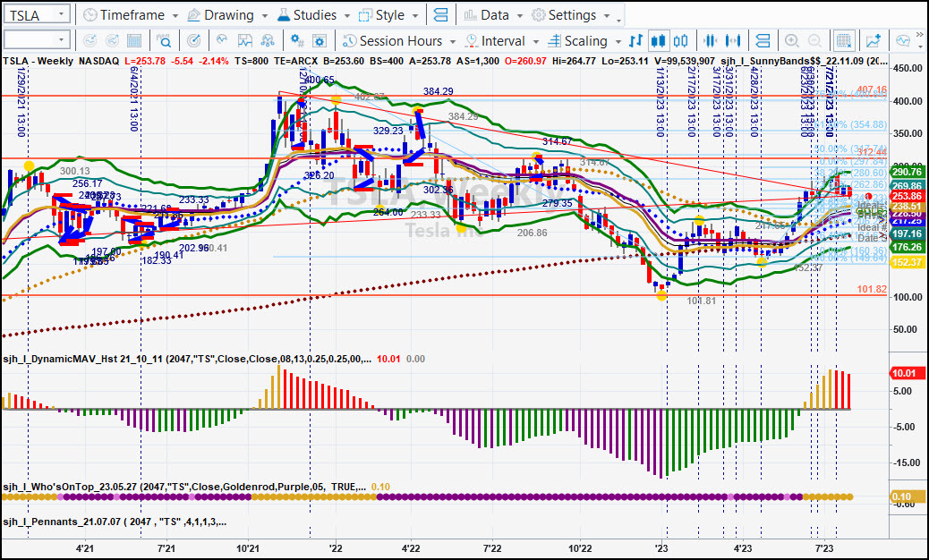The height and width of the screenshot is (560, 929).
Task: Click the target radar icon
Action: tap(193, 41)
